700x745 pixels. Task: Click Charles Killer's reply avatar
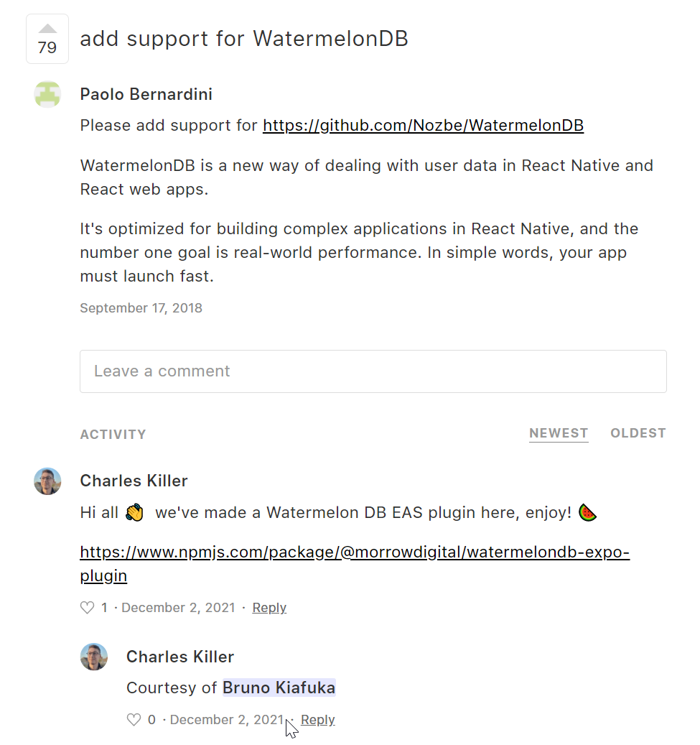click(93, 657)
